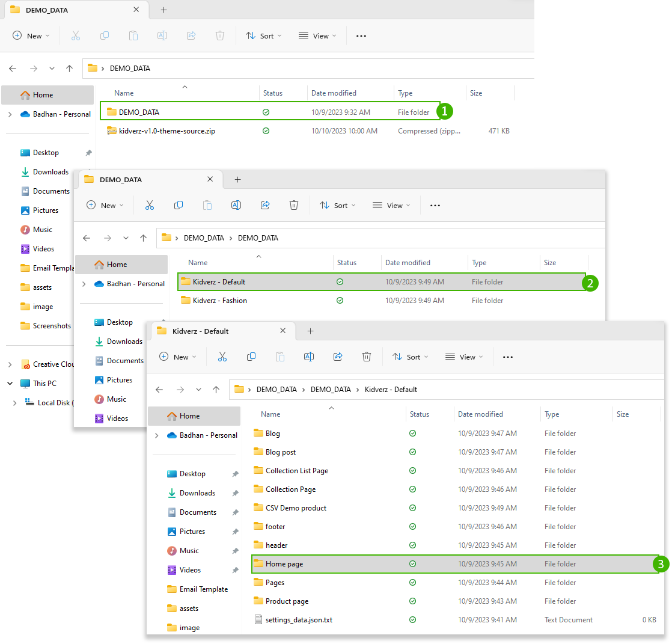
Task: Click Share icon in Kidverz - Default window
Action: 338,357
